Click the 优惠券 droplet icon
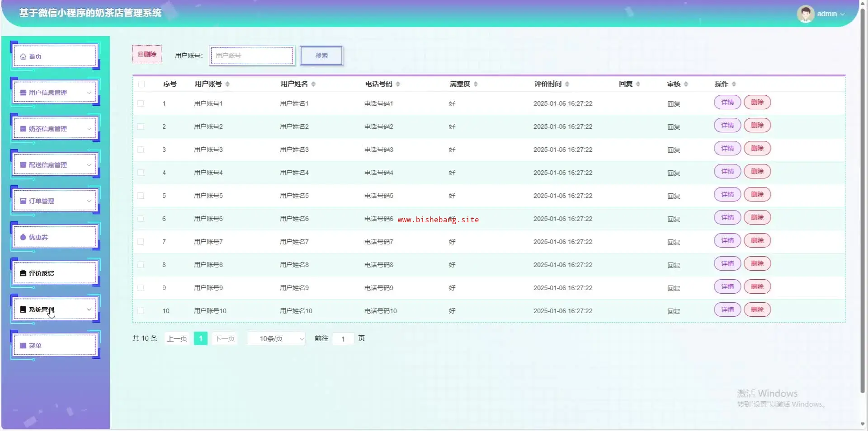Screen dimensions: 868x431 (23, 237)
